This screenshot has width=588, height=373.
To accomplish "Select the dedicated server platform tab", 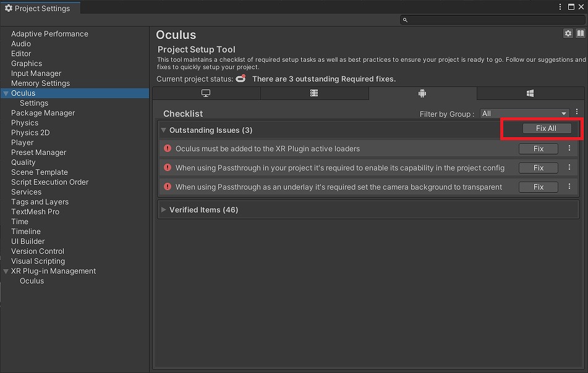I will [x=314, y=93].
